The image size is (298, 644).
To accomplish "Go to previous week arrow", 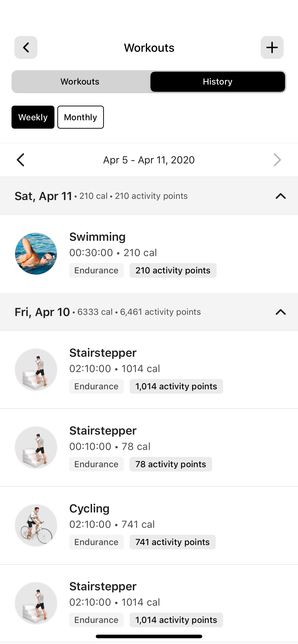I will (21, 160).
